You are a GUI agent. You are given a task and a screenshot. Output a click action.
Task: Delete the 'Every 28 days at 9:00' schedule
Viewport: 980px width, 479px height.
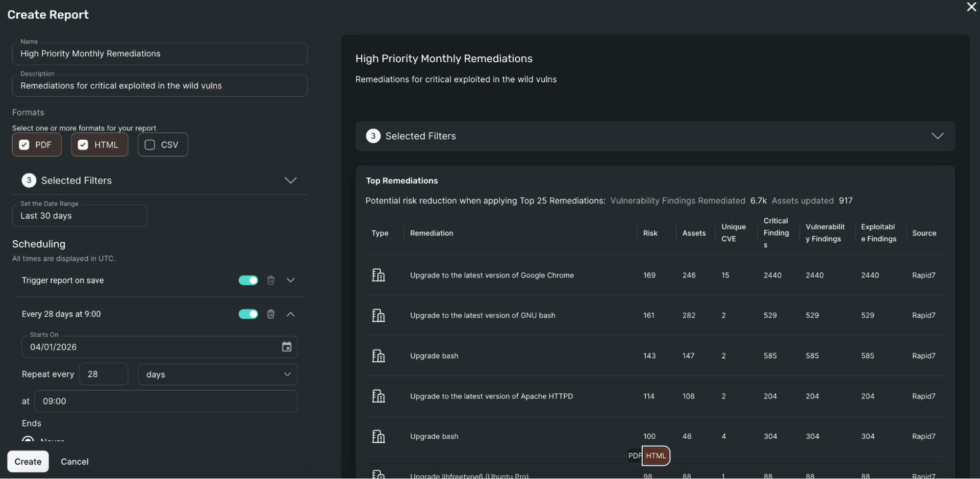point(271,314)
